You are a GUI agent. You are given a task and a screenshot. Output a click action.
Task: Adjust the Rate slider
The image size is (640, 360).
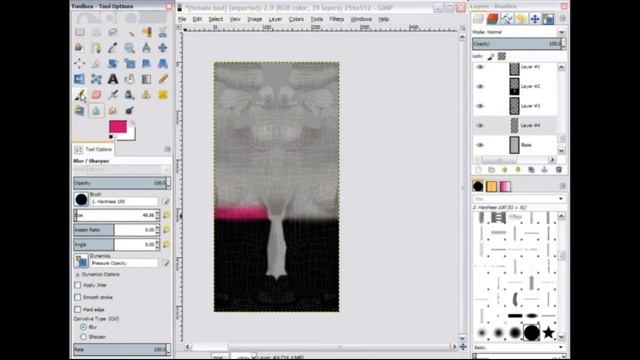[122, 349]
